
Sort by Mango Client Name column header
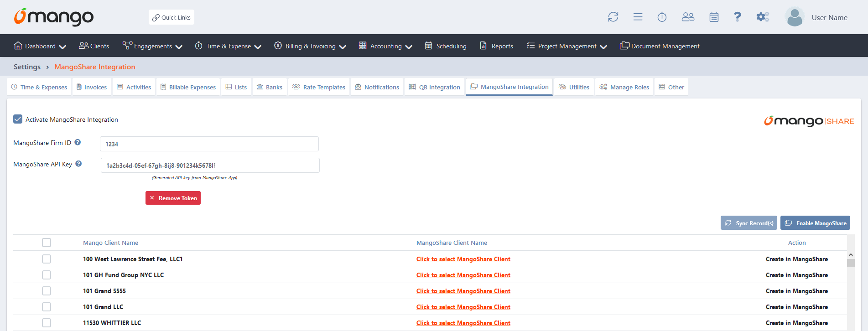pos(110,243)
